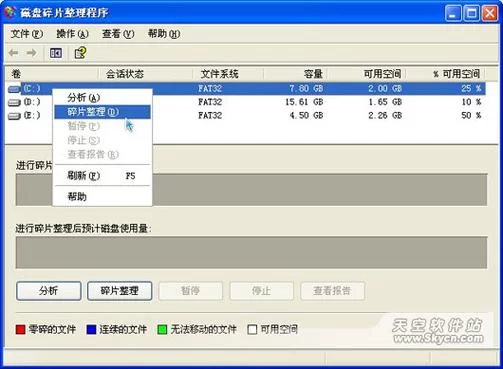Click the 4.50 GB capacity cell
The image size is (503, 369).
[x=306, y=116]
